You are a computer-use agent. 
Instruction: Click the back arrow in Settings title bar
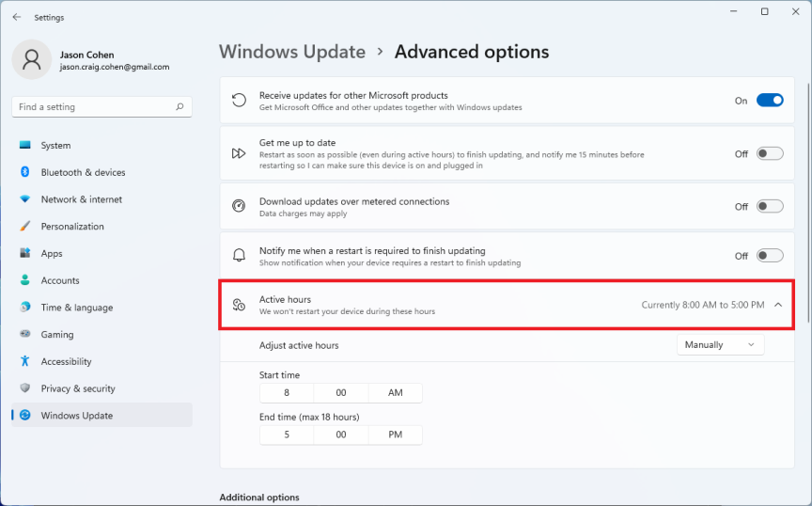(16, 17)
